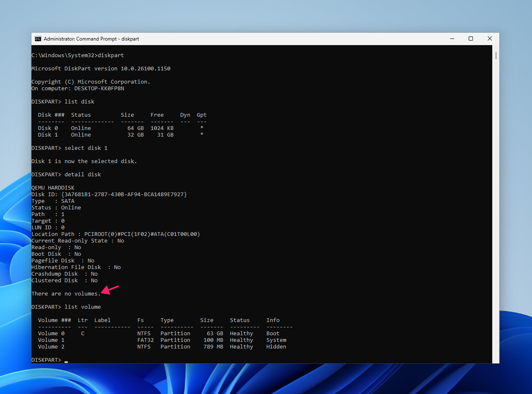Click the 'Fs' column header
The width and height of the screenshot is (532, 394).
141,320
